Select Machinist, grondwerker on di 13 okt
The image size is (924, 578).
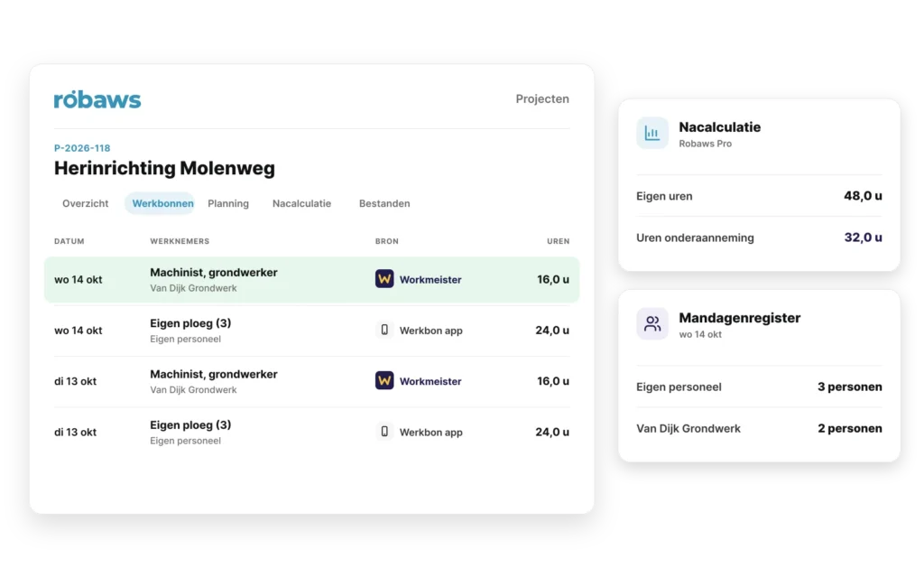213,374
